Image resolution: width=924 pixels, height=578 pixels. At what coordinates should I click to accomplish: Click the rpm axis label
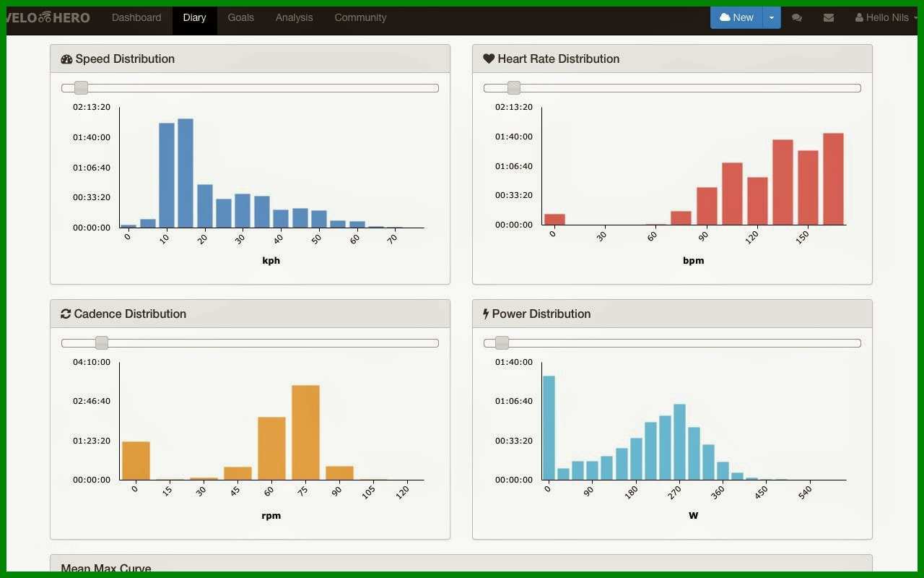click(271, 516)
